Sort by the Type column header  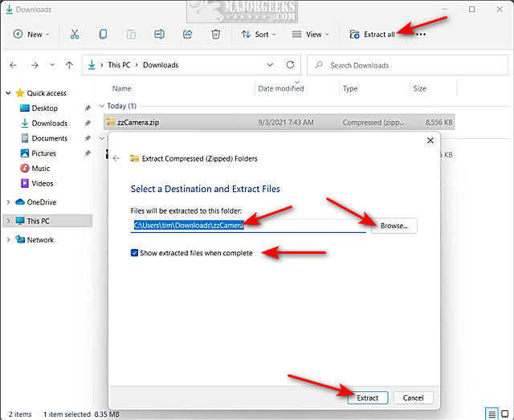tap(350, 88)
